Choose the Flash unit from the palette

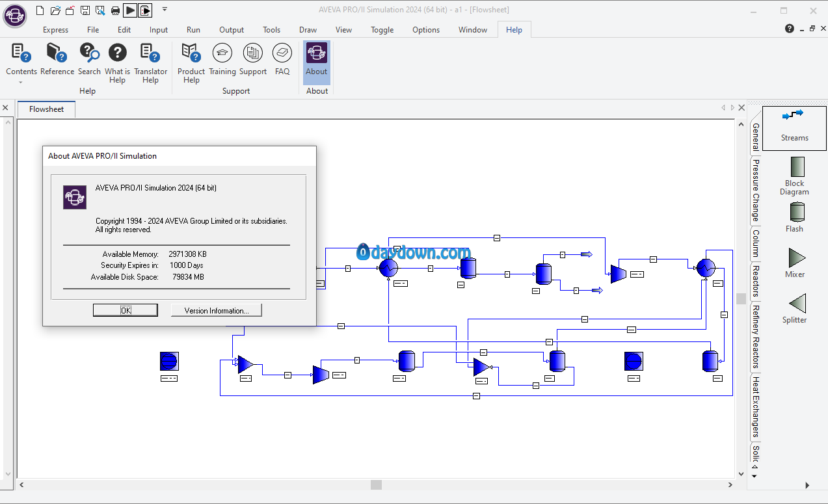795,217
